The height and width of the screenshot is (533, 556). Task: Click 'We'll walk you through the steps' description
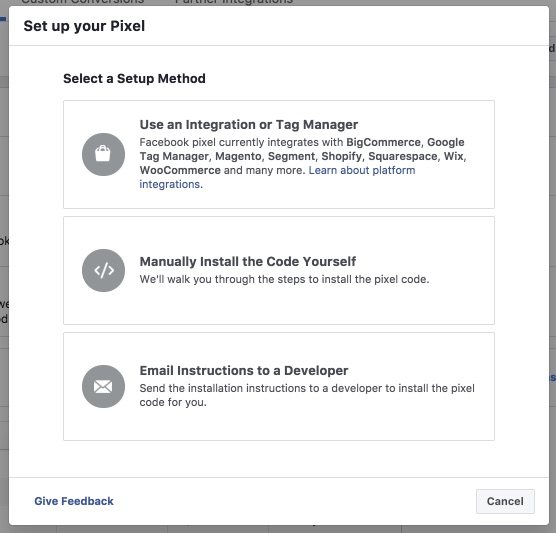(284, 279)
